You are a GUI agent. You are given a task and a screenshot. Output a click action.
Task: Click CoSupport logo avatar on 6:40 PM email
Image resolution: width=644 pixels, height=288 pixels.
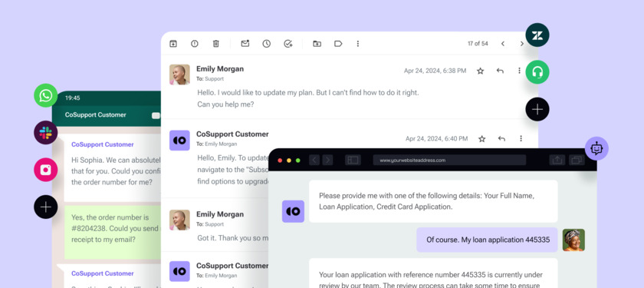tap(179, 141)
